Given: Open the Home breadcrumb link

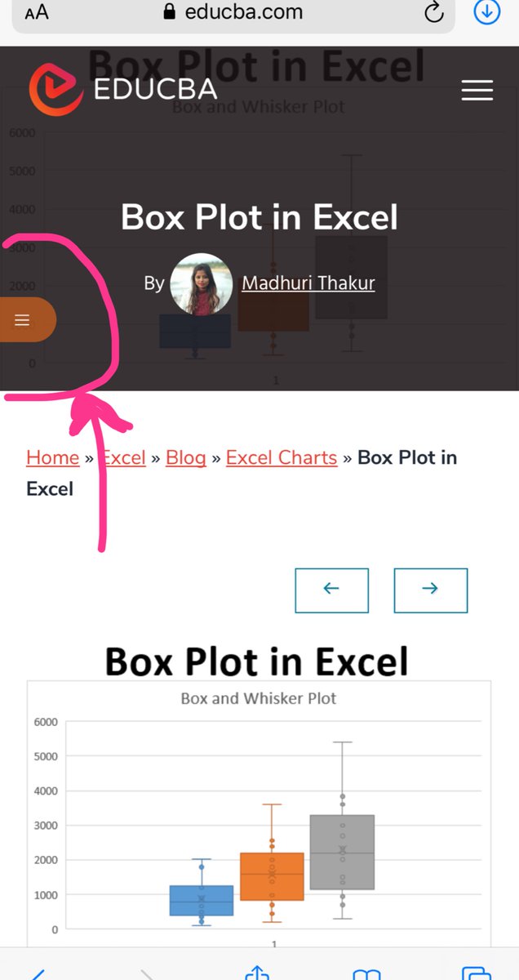Looking at the screenshot, I should coord(52,457).
